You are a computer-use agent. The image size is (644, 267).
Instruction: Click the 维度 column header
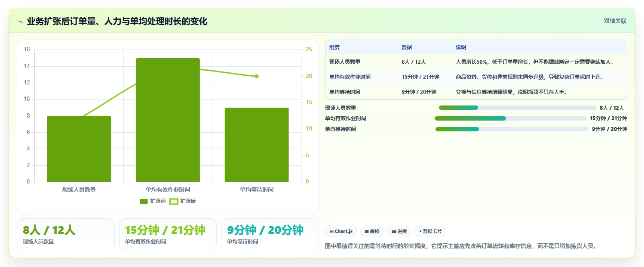334,47
